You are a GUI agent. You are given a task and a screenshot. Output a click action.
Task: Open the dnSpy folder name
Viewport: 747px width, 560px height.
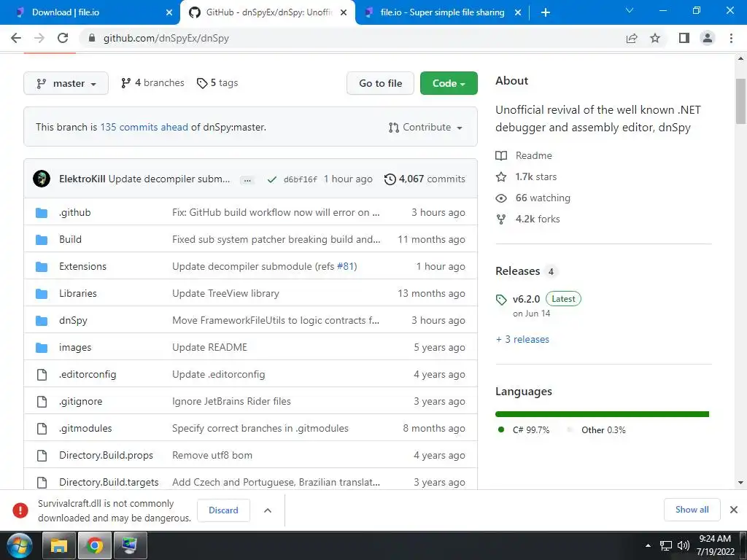pos(73,321)
